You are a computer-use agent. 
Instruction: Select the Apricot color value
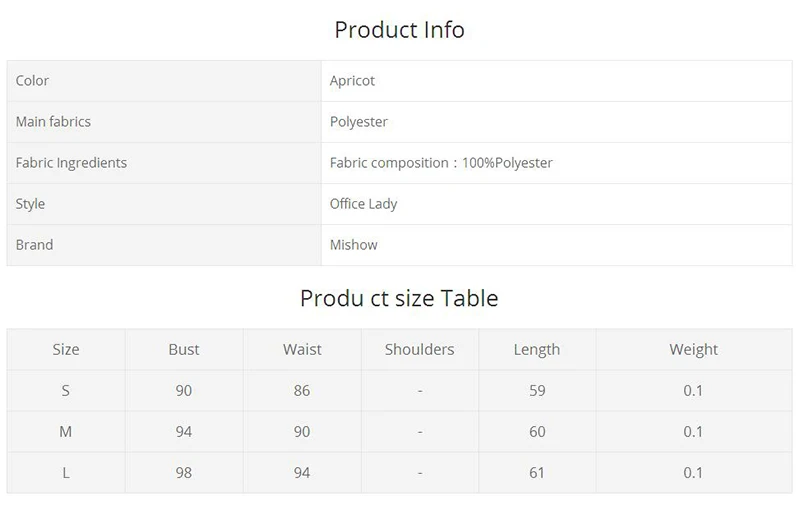(352, 81)
